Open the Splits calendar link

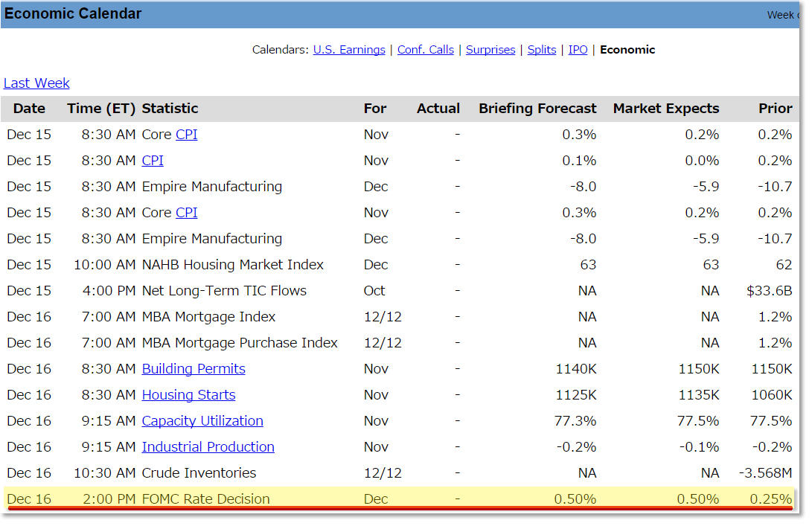(x=542, y=50)
